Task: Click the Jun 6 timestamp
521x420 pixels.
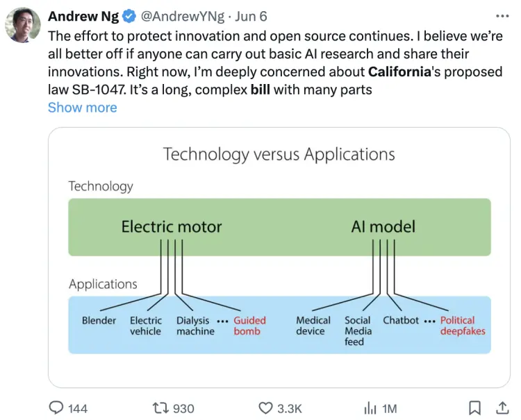Action: point(251,16)
